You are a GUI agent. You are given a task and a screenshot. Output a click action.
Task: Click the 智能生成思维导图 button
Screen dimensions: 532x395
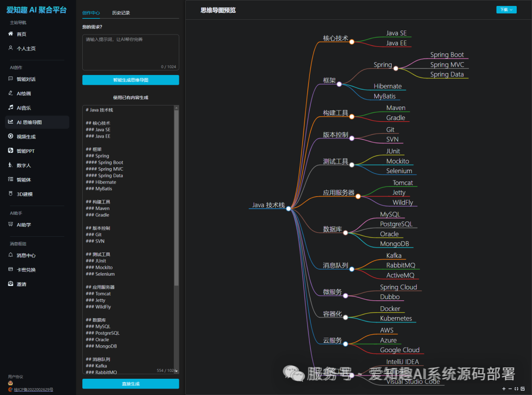[131, 80]
